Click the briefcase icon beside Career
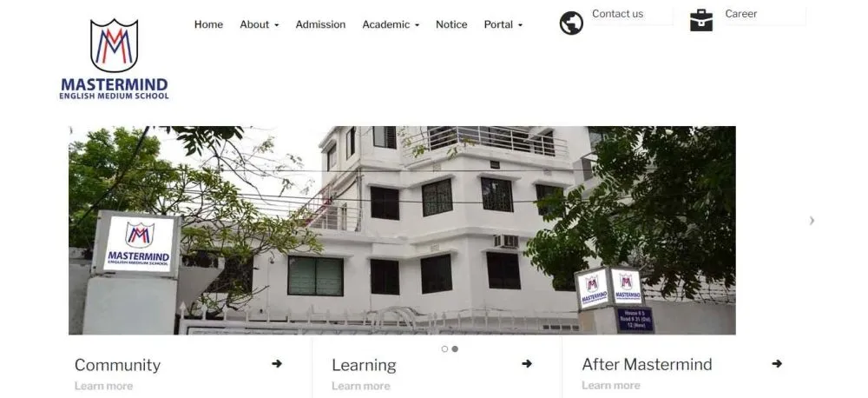Viewport: 868px width, 398px height. 701,21
